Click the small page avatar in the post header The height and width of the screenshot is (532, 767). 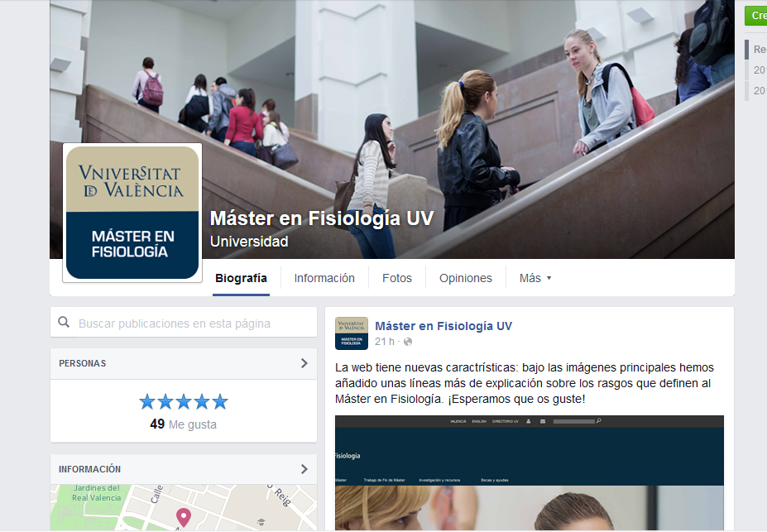click(351, 333)
